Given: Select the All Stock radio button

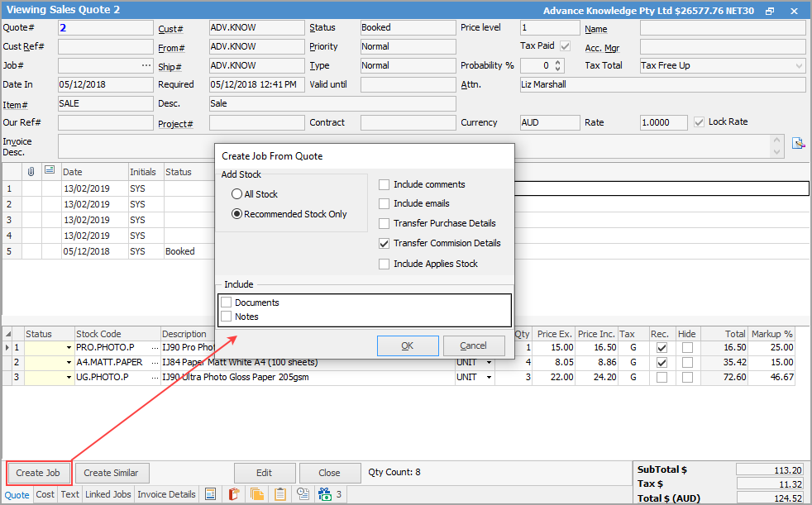Looking at the screenshot, I should click(x=237, y=194).
